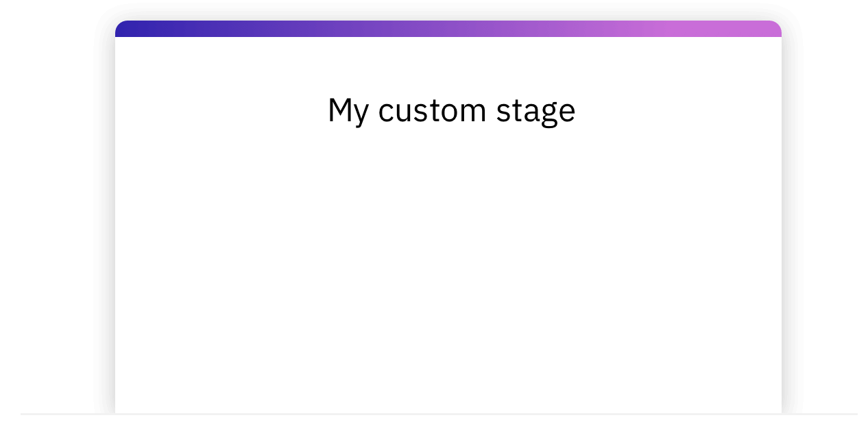Click the left end of the divider line
This screenshot has height=446, width=868.
[25, 414]
